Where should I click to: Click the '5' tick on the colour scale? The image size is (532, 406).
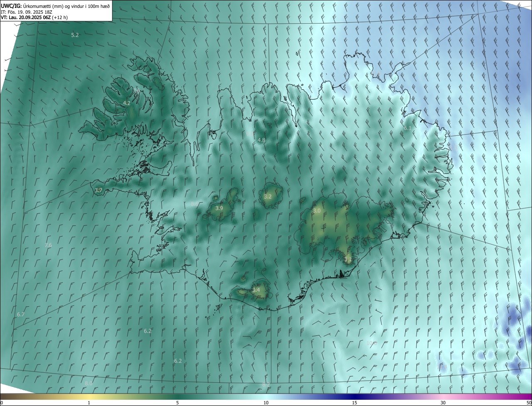(x=177, y=403)
